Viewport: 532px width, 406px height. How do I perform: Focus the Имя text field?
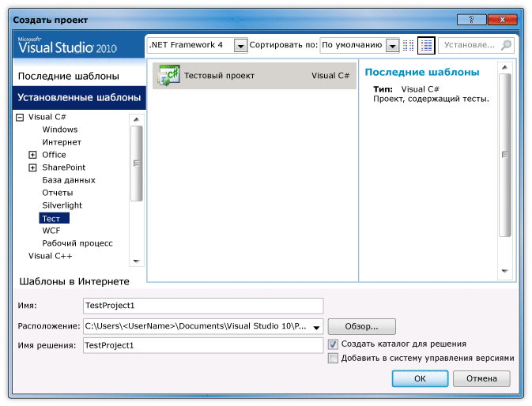[x=203, y=306]
